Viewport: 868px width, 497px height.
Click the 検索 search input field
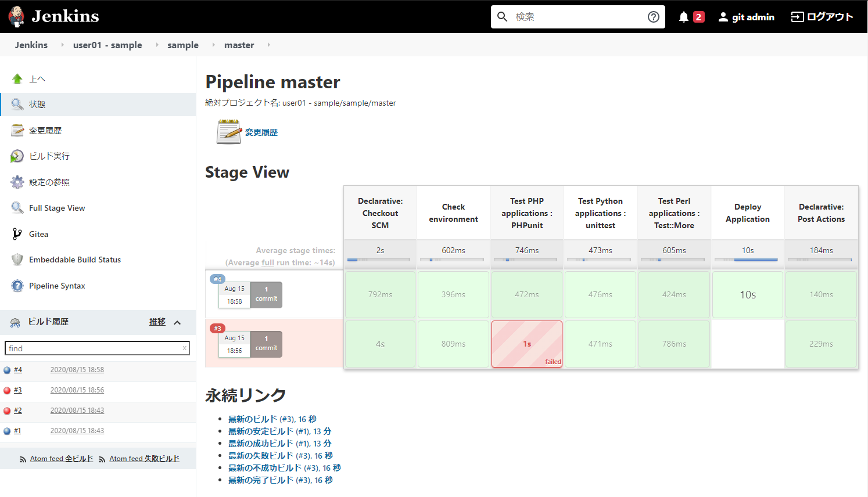pos(578,17)
